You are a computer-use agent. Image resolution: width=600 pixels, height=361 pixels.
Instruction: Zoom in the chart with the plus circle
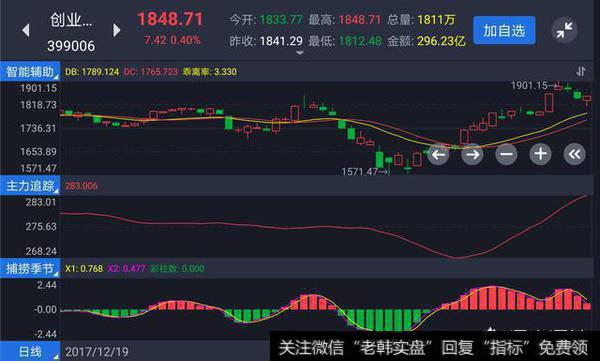tap(540, 154)
